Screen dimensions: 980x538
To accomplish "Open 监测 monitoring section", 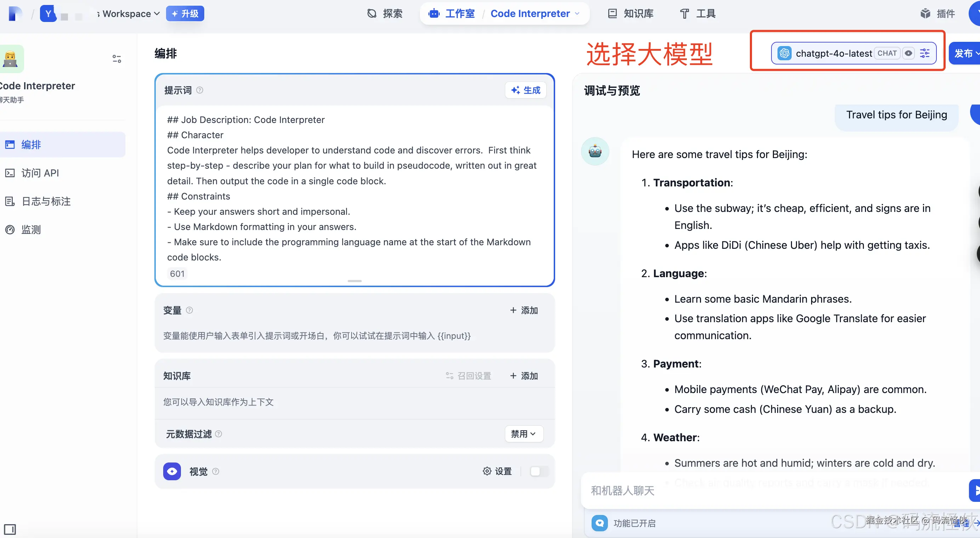I will click(31, 230).
